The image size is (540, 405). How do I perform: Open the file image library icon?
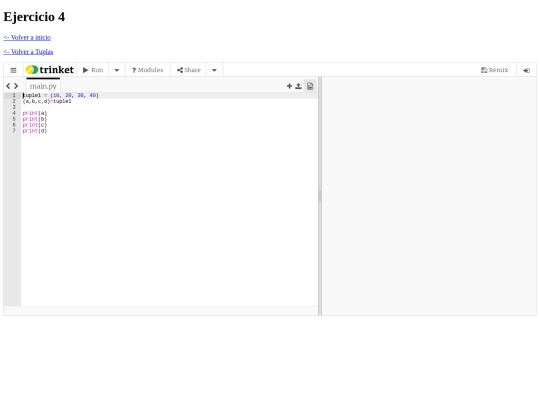310,86
